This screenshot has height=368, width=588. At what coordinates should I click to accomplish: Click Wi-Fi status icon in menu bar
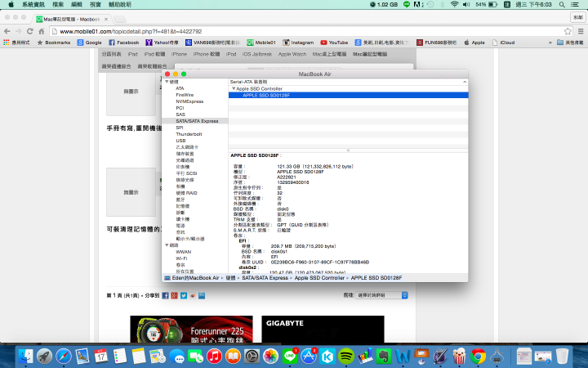point(455,5)
